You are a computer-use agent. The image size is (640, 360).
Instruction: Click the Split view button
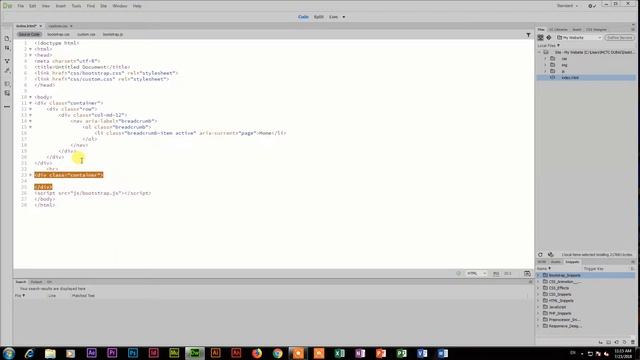click(319, 17)
